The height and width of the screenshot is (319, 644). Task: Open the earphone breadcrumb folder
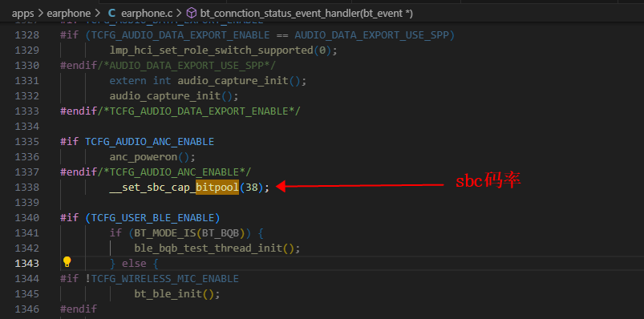[69, 13]
